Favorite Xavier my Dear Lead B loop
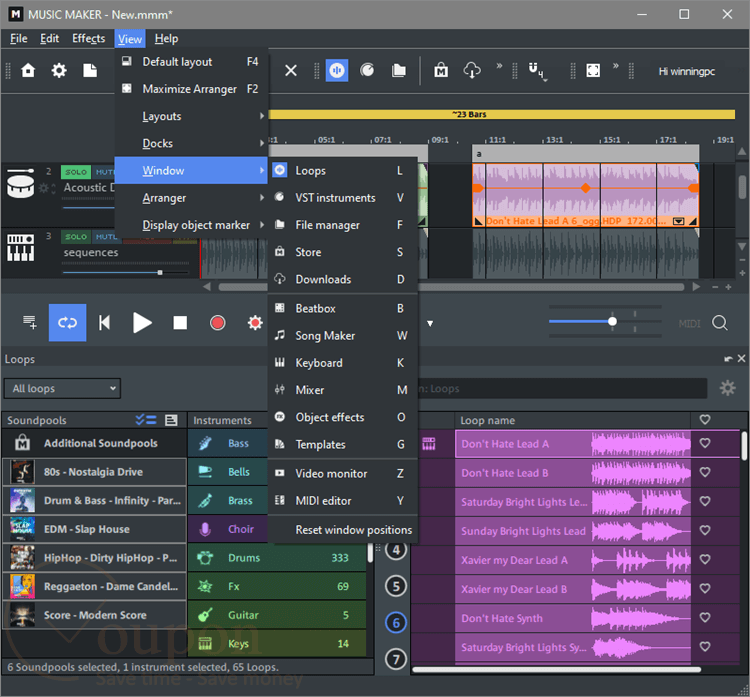Screen dimensions: 750x697 (705, 588)
